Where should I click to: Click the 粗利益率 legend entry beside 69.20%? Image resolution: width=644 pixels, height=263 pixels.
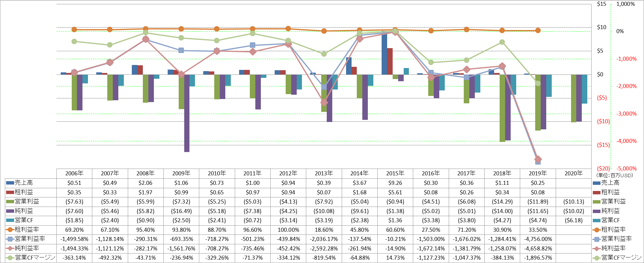click(22, 230)
